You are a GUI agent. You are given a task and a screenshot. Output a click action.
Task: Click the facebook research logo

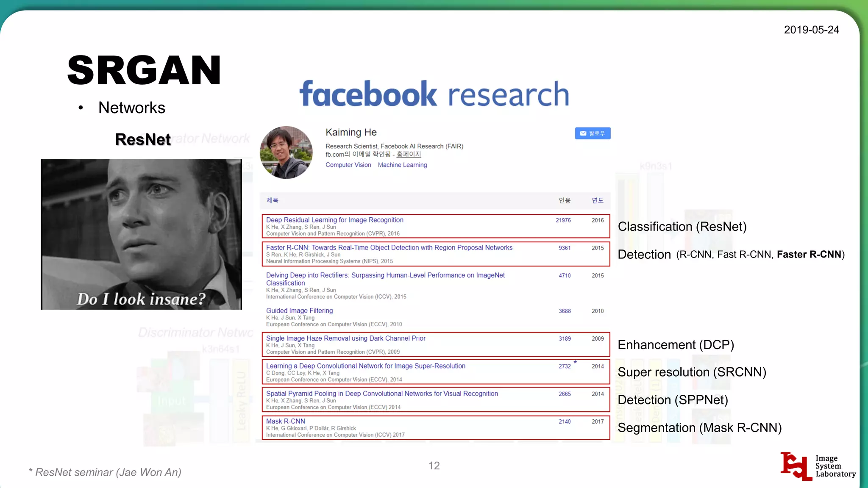434,94
